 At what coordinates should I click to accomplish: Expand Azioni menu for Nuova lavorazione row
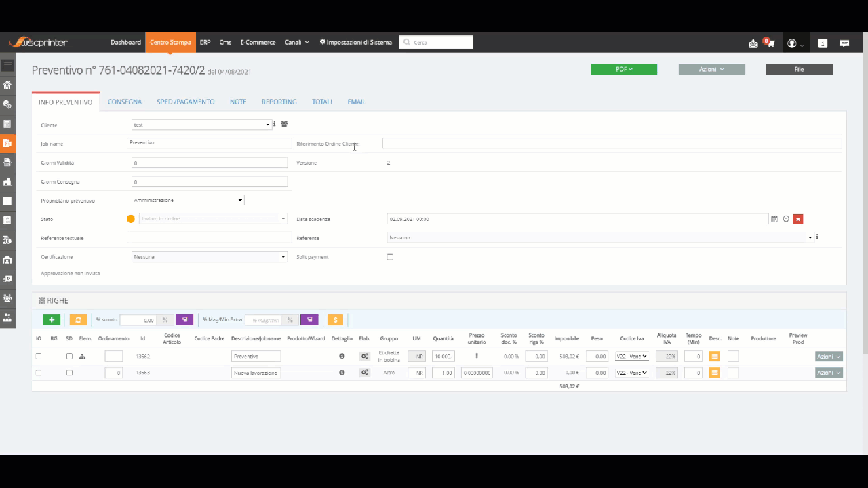[x=829, y=373]
